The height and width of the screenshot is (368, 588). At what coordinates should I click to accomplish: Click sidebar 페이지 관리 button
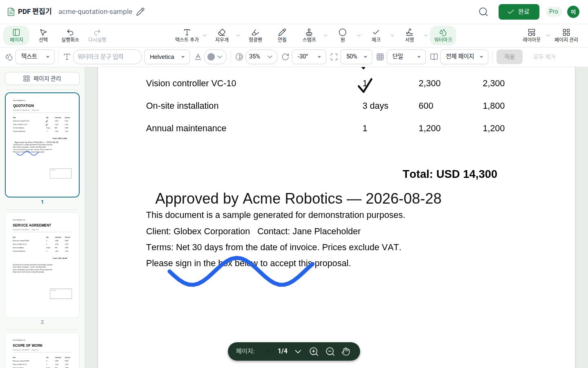pyautogui.click(x=42, y=79)
